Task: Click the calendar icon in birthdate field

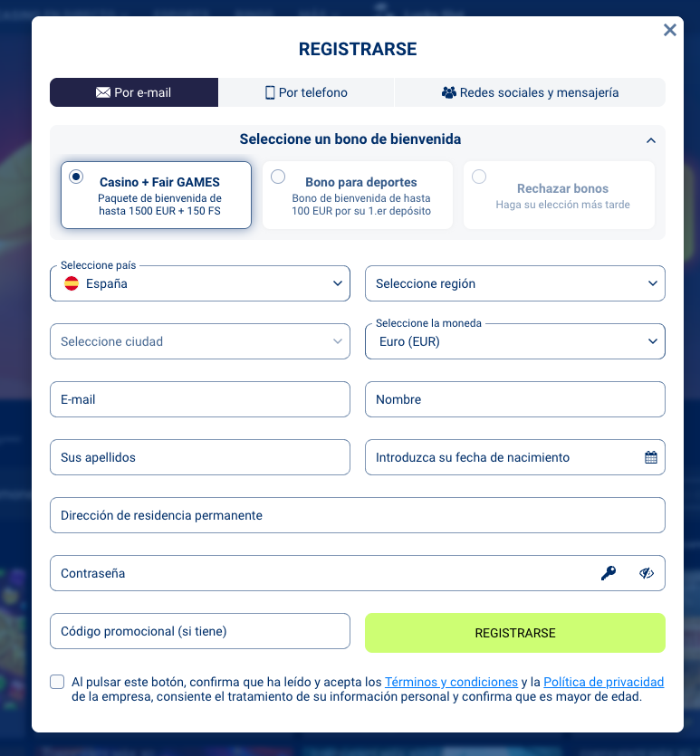Action: click(650, 457)
